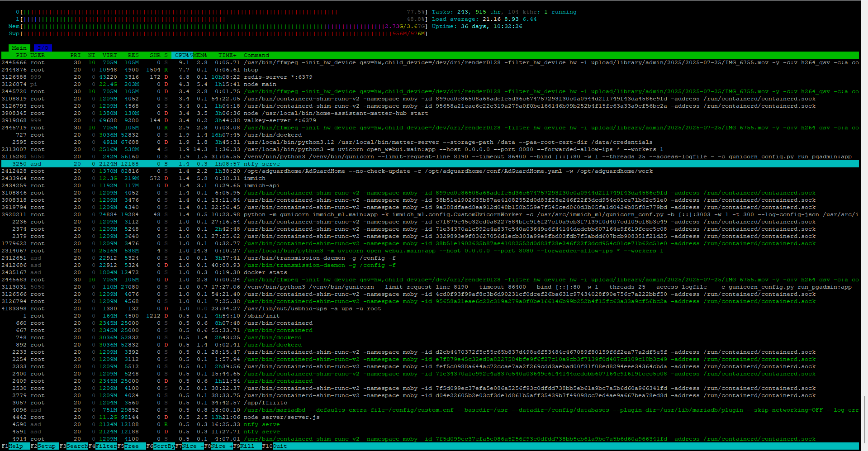868x451 pixels.
Task: Open F1 Help in the function bar
Action: pos(12,446)
